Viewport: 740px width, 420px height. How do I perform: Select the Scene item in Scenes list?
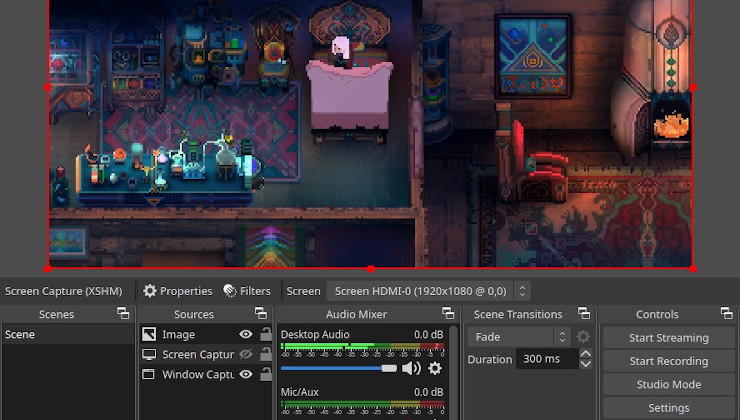coord(68,334)
